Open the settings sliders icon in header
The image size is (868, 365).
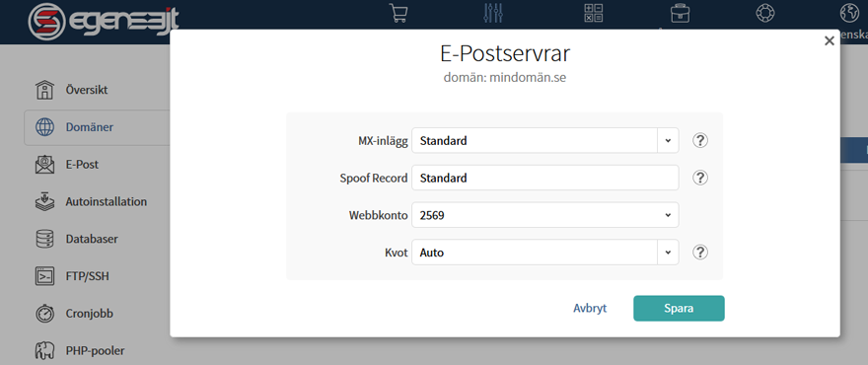click(492, 13)
